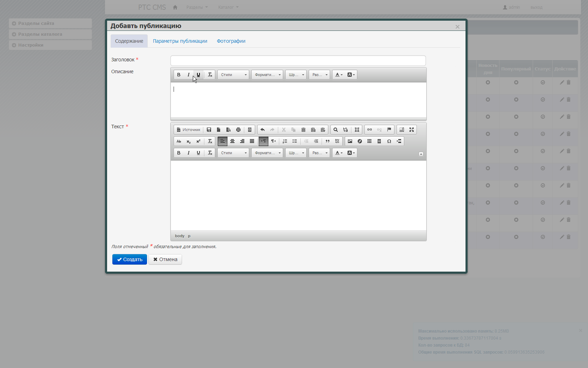Open the Шр... font dropdown in Описание editor
The height and width of the screenshot is (368, 588).
[x=296, y=75]
